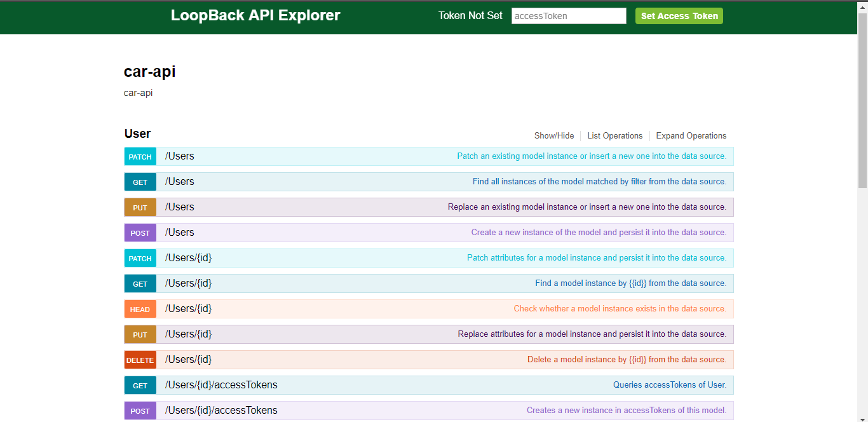Image resolution: width=868 pixels, height=422 pixels.
Task: Click 'Find all instances of the model' description
Action: tap(599, 182)
